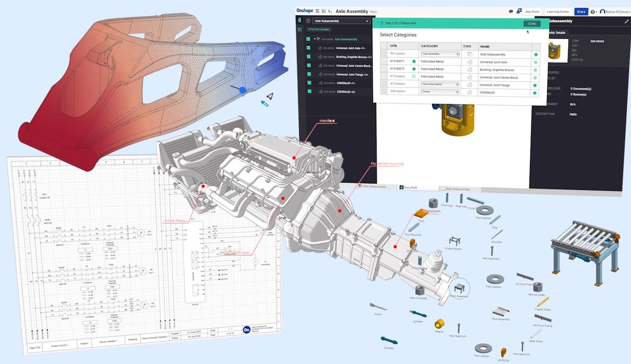Open the Screw category dropdown
This screenshot has height=364, width=631.
(440, 91)
